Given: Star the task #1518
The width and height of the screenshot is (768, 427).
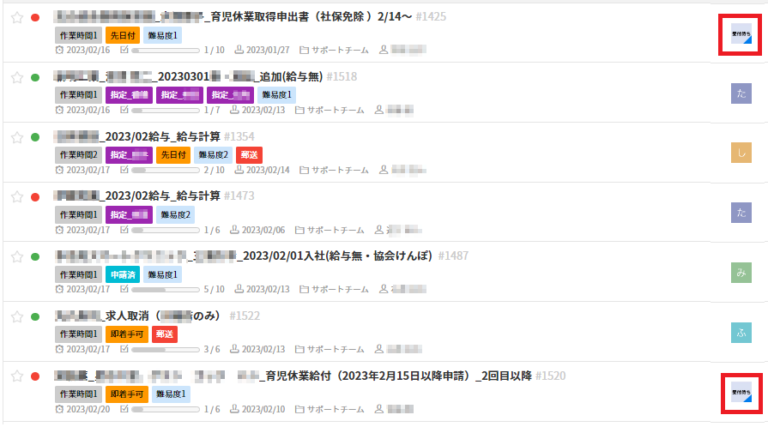Looking at the screenshot, I should (17, 77).
